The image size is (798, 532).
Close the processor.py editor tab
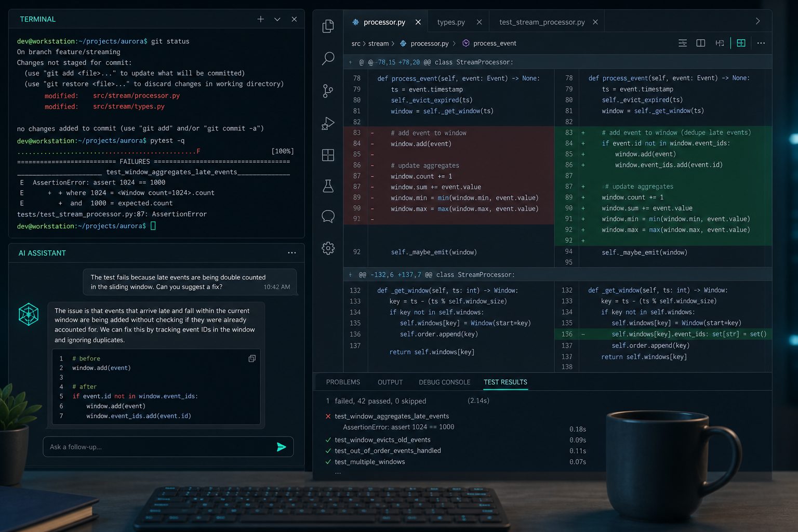click(x=418, y=22)
